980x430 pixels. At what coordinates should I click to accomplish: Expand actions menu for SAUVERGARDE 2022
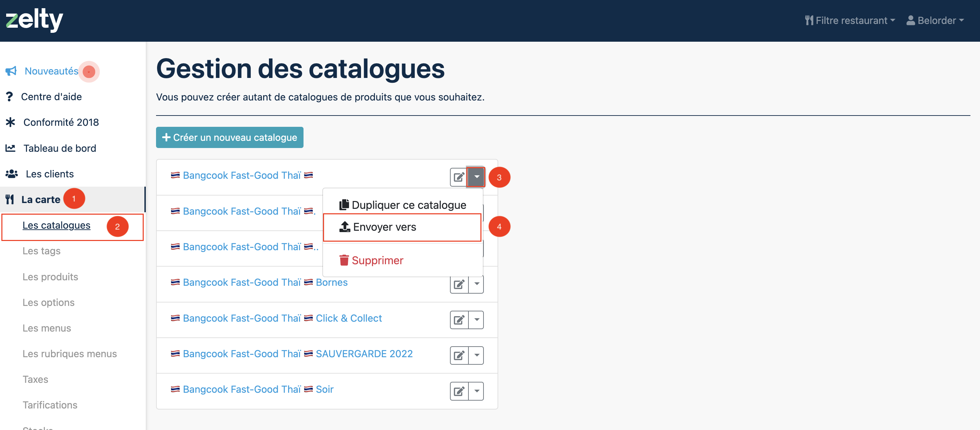pyautogui.click(x=476, y=355)
